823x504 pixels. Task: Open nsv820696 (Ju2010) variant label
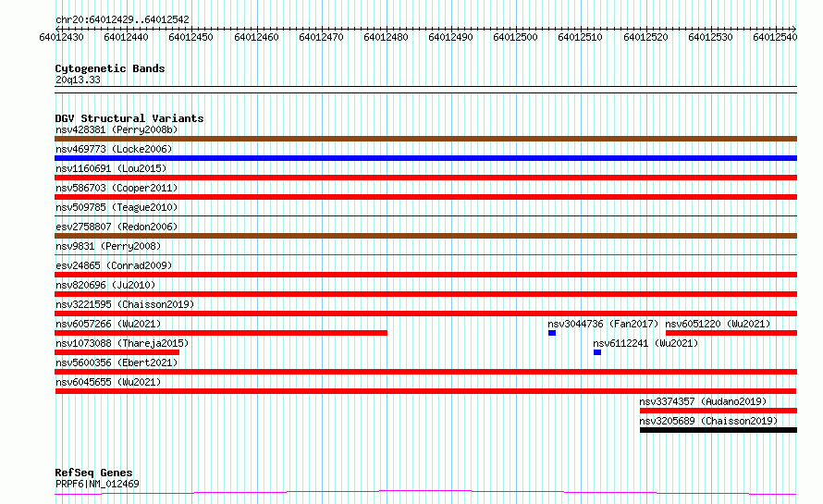(105, 285)
